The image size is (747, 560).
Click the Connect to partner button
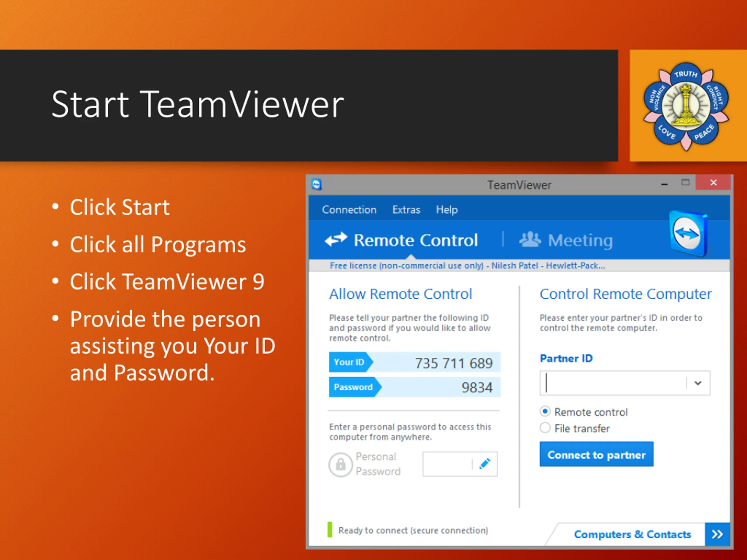(596, 454)
